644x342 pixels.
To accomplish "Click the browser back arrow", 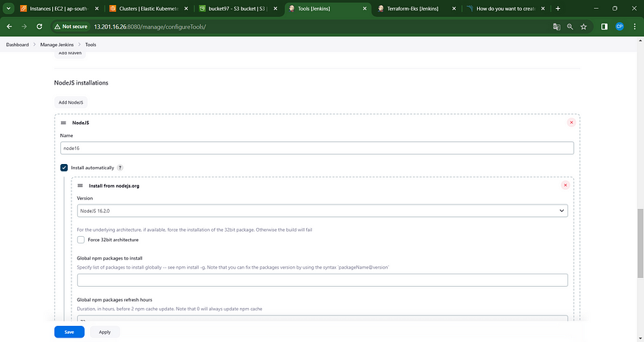I will tap(10, 26).
